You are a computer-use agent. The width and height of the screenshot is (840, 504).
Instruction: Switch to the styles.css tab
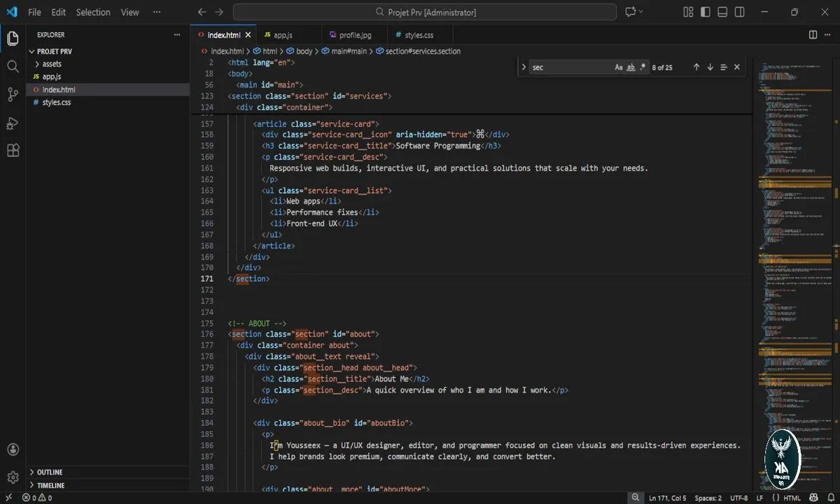(419, 35)
